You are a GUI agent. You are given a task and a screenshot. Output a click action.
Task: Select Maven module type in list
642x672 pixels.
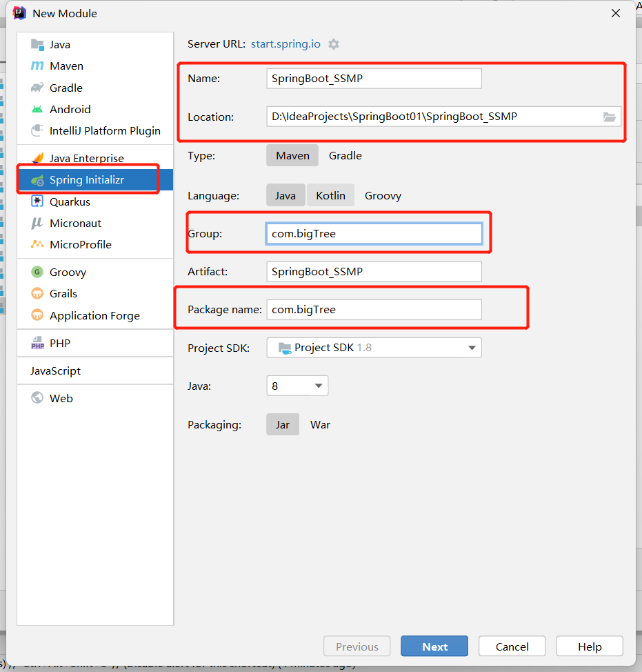[x=95, y=66]
